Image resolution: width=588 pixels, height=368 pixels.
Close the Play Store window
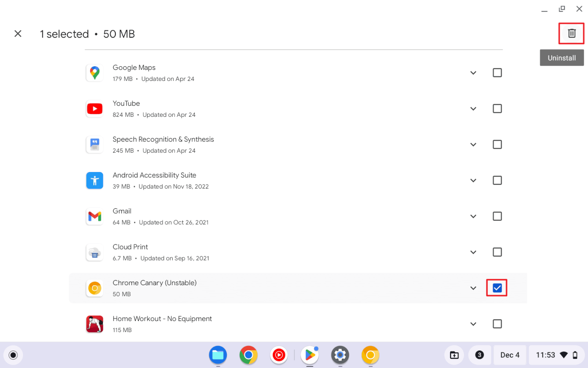click(x=579, y=9)
